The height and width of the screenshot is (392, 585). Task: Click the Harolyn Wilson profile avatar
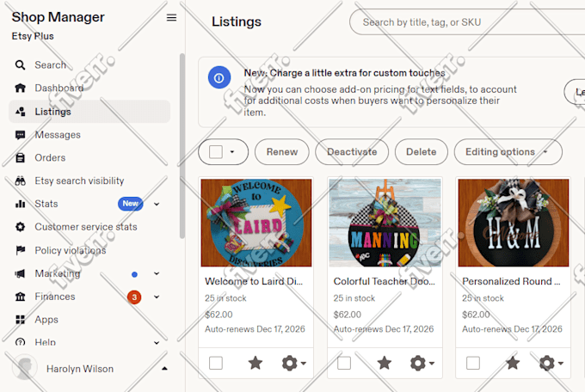[x=25, y=367]
